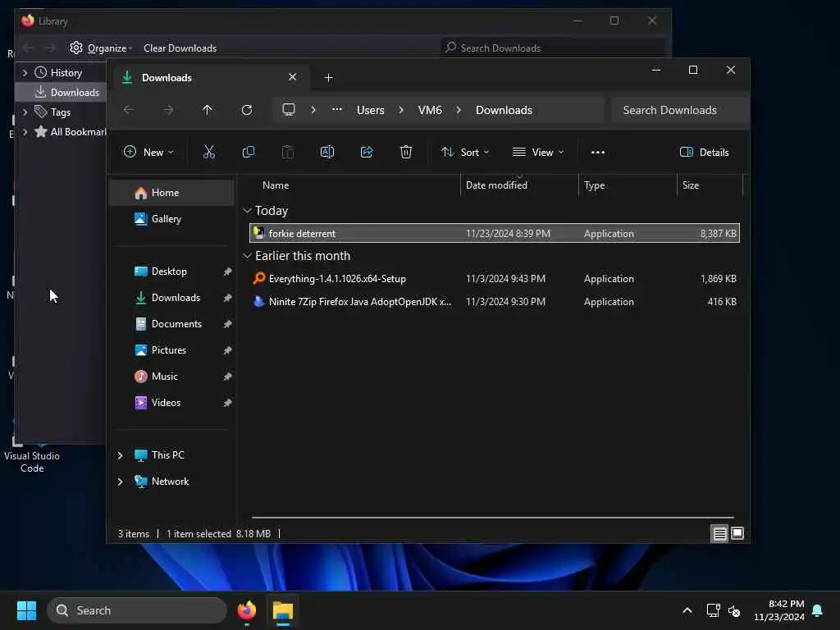Click VM6 in the address breadcrumb
Screen dimensions: 840x630
430,110
